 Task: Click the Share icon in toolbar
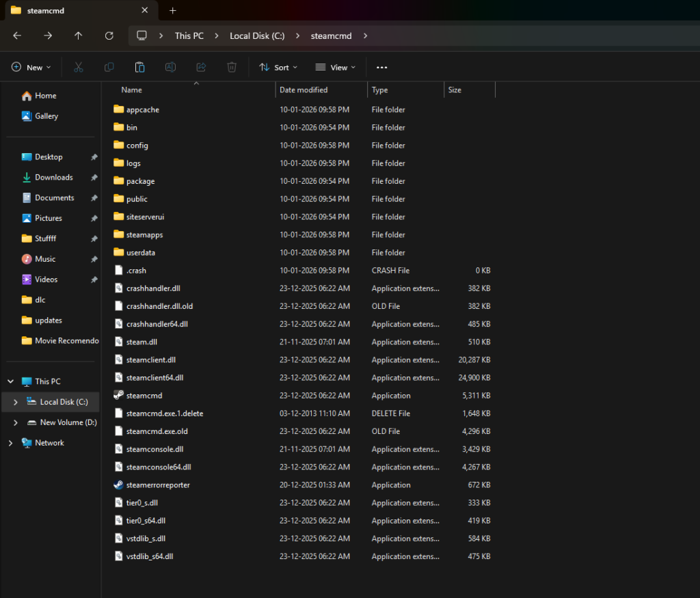(x=201, y=67)
